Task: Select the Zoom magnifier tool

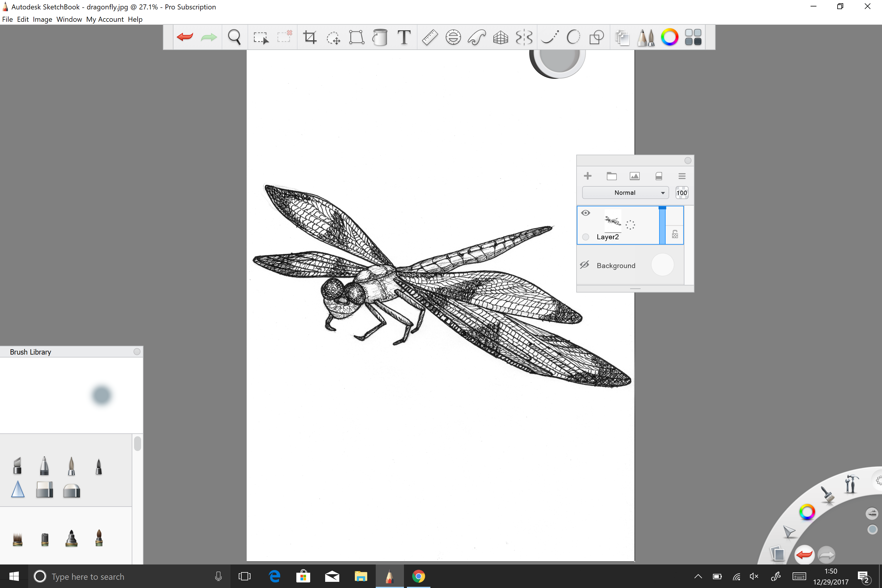Action: (x=234, y=37)
